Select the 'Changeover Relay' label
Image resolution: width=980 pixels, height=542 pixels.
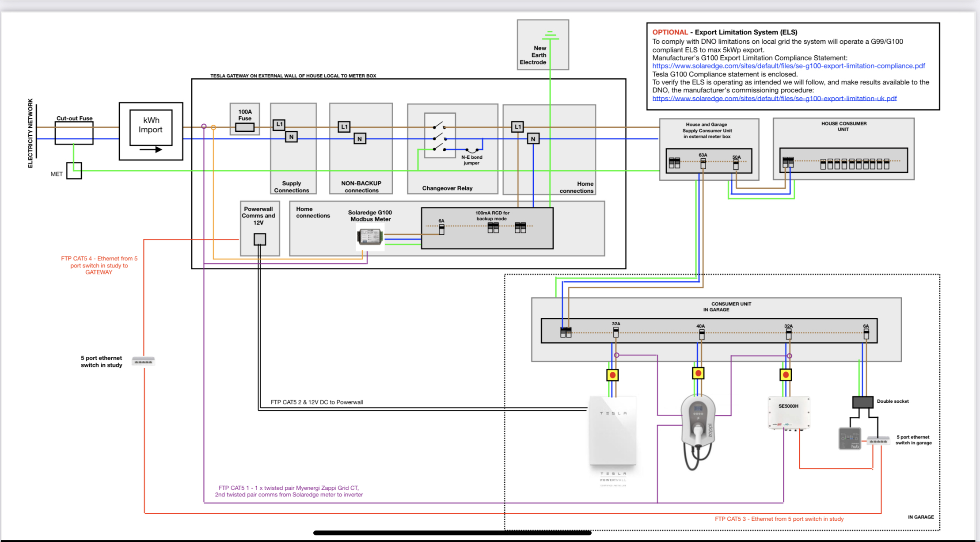(x=447, y=188)
